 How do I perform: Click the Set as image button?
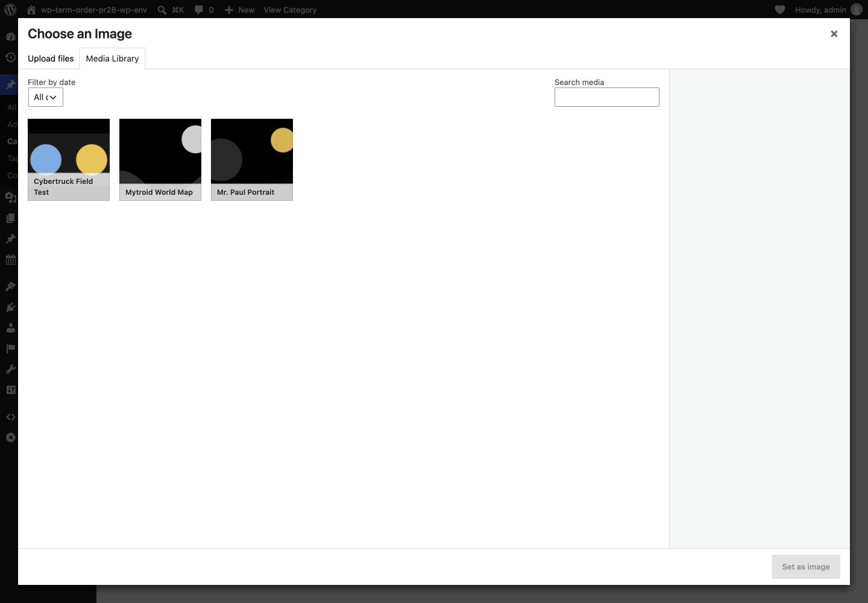(806, 567)
